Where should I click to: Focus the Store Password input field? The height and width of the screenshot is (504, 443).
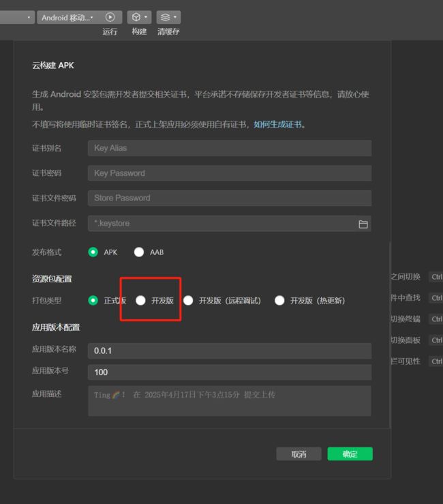tap(230, 198)
